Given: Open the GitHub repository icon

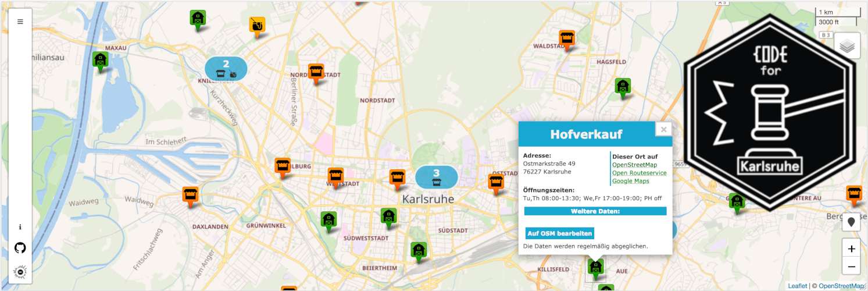Looking at the screenshot, I should (20, 248).
